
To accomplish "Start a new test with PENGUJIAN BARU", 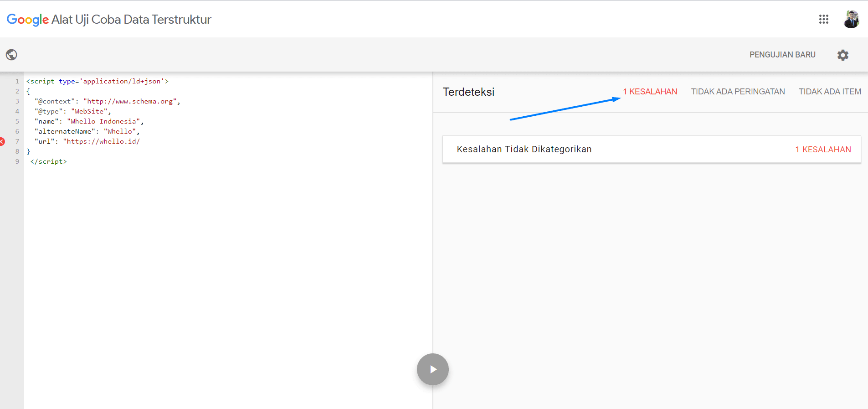I will tap(782, 55).
